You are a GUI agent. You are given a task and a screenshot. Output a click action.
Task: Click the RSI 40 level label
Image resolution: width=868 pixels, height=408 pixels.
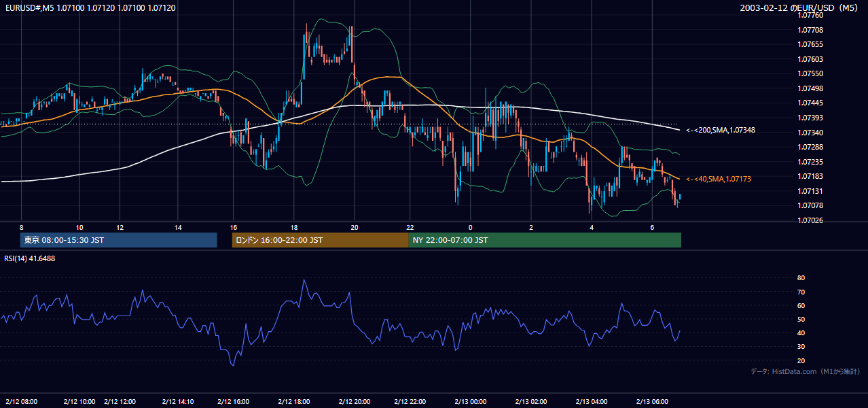coord(801,333)
